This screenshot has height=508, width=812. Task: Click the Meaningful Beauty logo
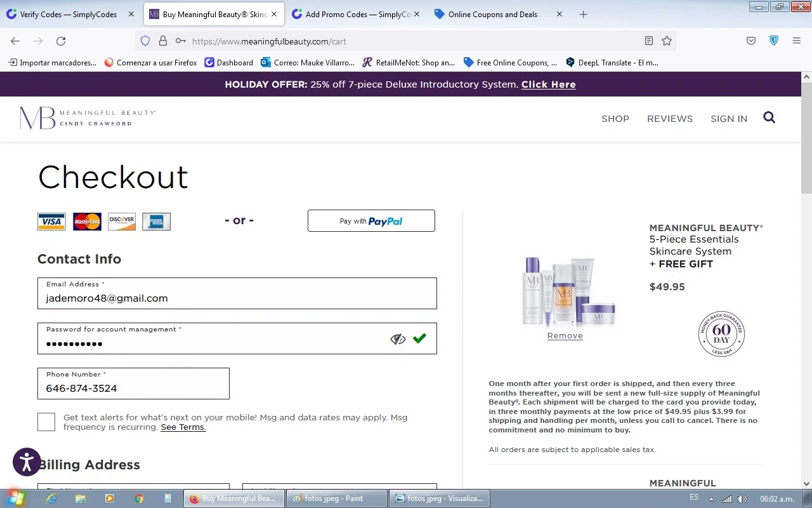click(88, 118)
